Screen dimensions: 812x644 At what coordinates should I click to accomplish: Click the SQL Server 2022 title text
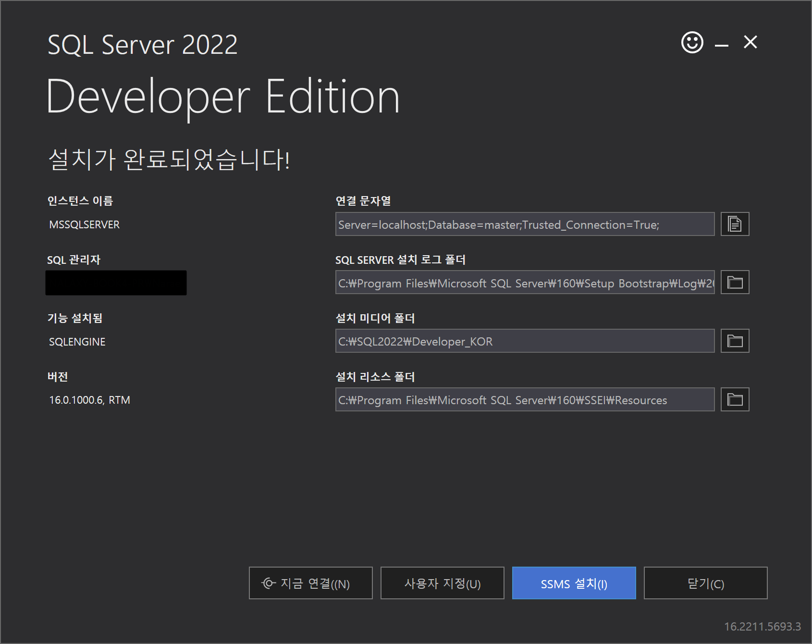[143, 45]
